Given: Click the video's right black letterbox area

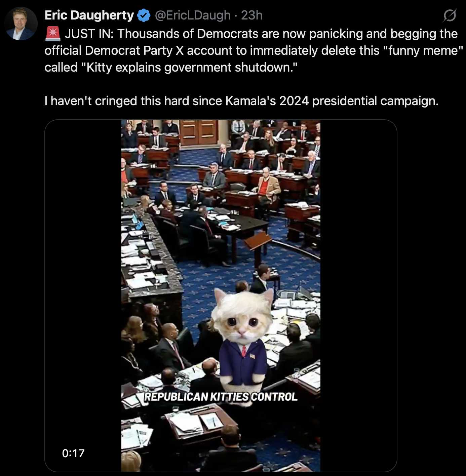Looking at the screenshot, I should 358,295.
